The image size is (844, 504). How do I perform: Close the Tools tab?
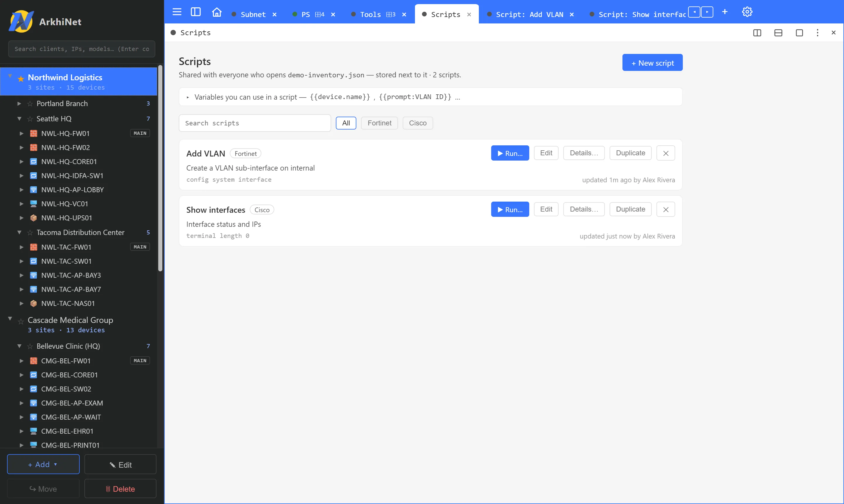click(404, 14)
